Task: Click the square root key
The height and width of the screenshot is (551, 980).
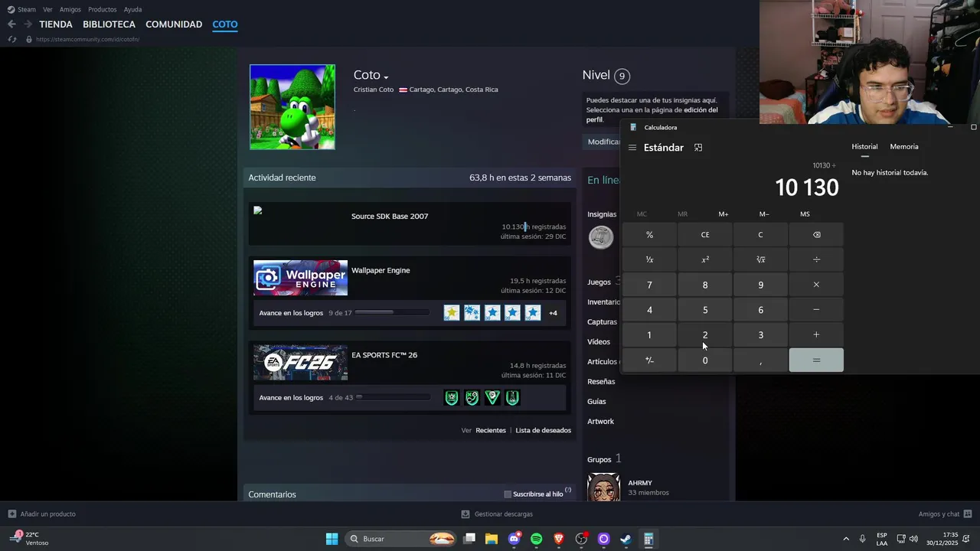Action: click(760, 259)
